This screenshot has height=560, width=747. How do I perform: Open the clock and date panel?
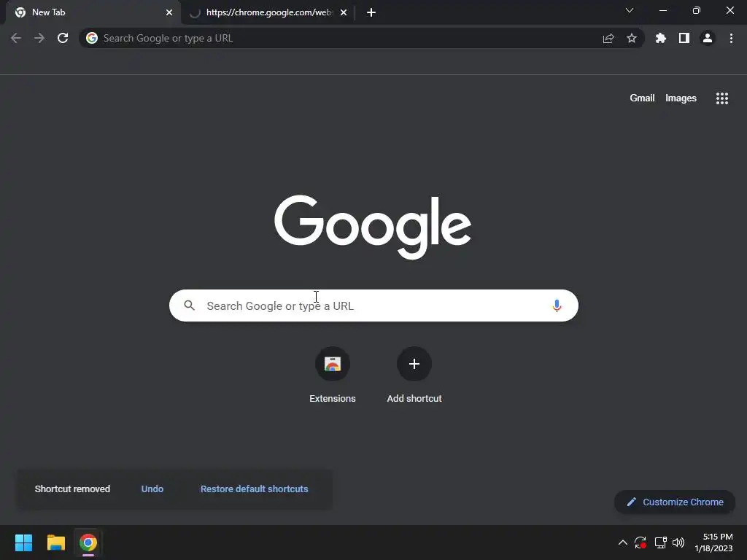[x=713, y=542]
